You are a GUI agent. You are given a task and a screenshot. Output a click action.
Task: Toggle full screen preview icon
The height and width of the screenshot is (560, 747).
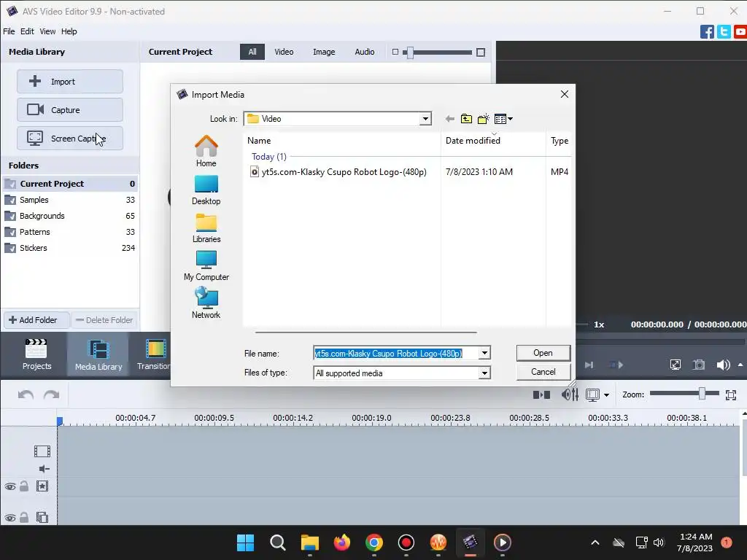(x=675, y=365)
